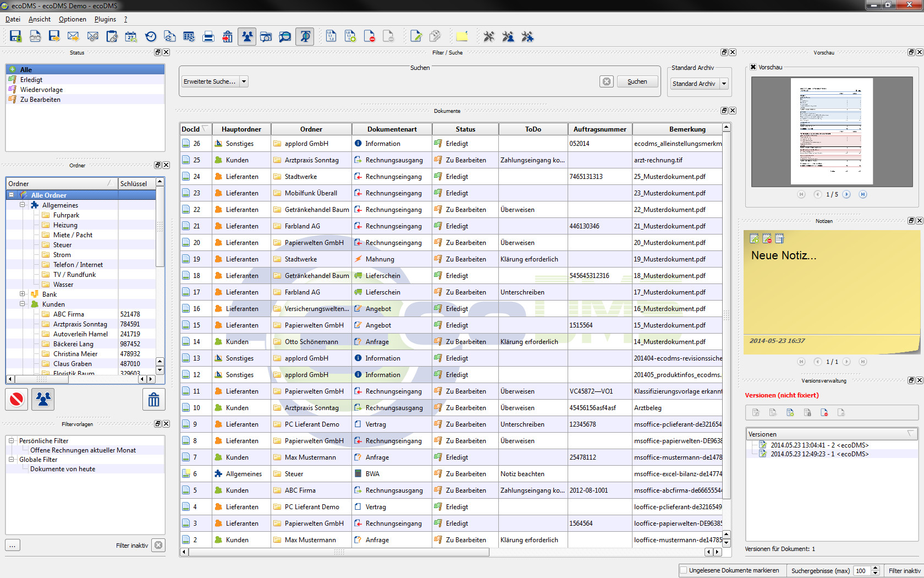This screenshot has width=924, height=578.
Task: Click the yellow sticky note toolbar icon
Action: click(x=461, y=37)
